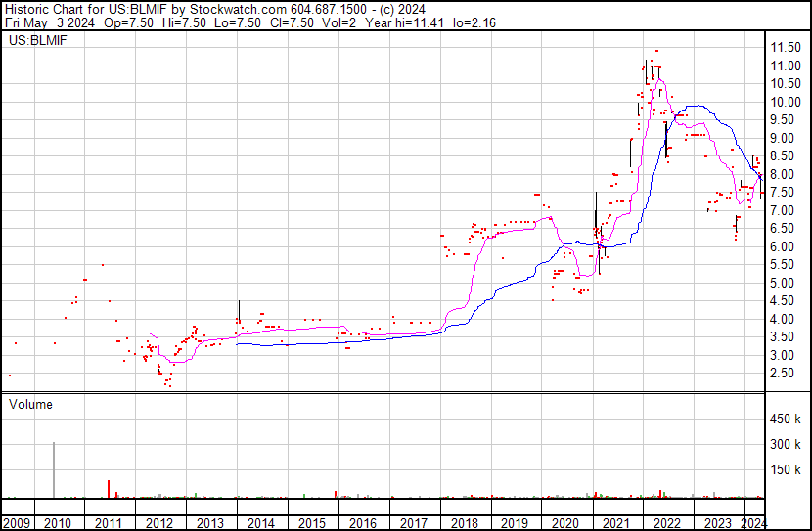Select the 2012 year on the time axis
This screenshot has width=812, height=531.
pyautogui.click(x=159, y=523)
